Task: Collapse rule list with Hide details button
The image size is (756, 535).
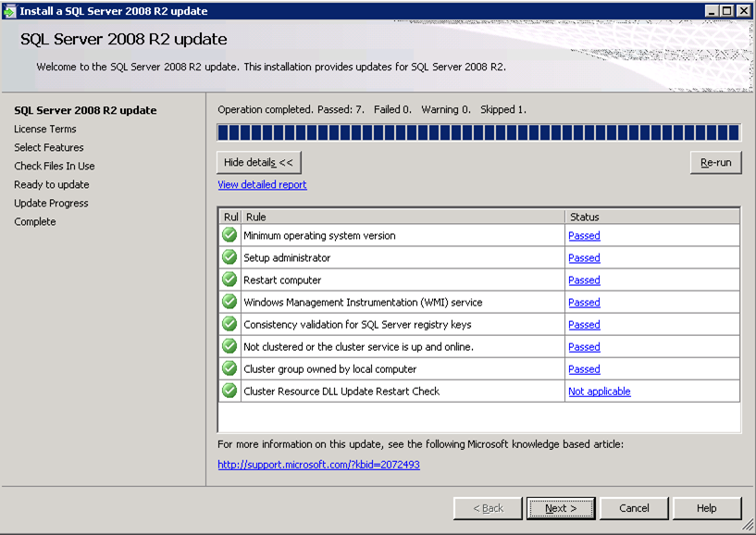Action: pyautogui.click(x=259, y=163)
